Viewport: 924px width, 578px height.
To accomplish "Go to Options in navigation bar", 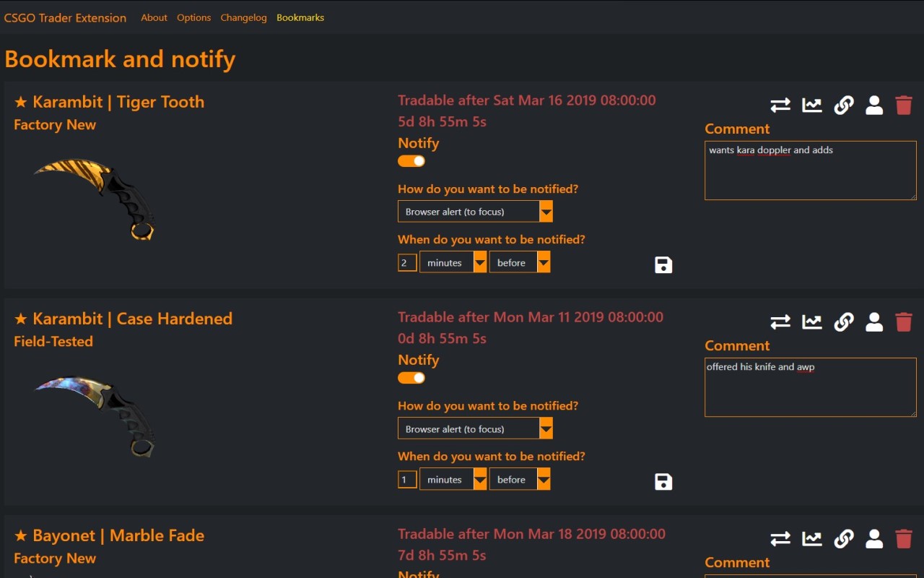I will [193, 17].
